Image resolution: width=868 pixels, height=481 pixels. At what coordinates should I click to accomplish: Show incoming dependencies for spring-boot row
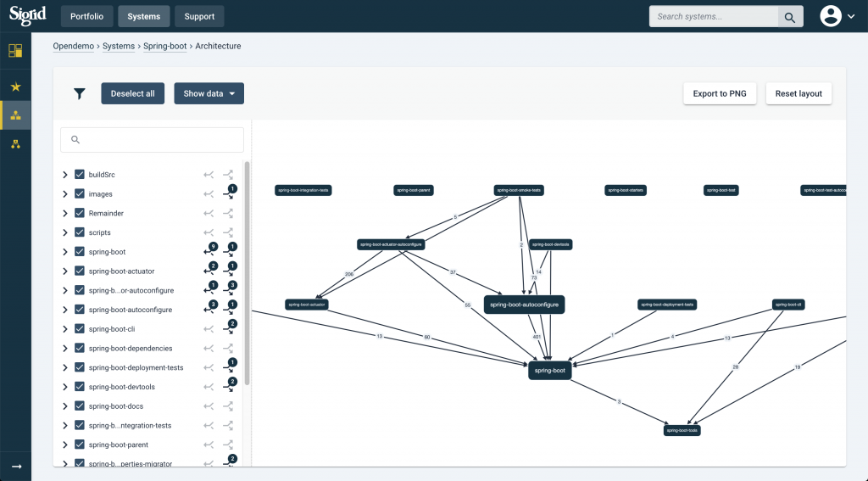click(x=210, y=250)
